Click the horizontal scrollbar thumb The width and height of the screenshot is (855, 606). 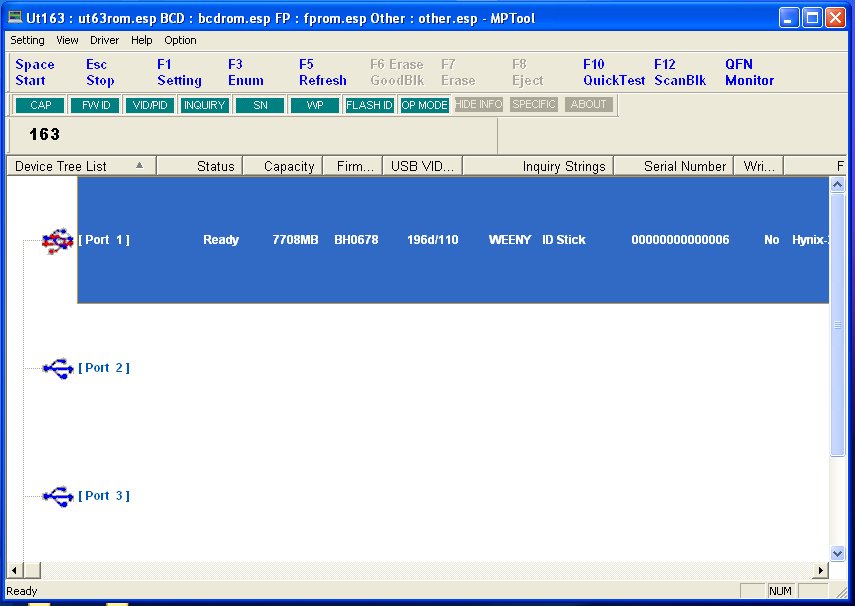pyautogui.click(x=32, y=571)
